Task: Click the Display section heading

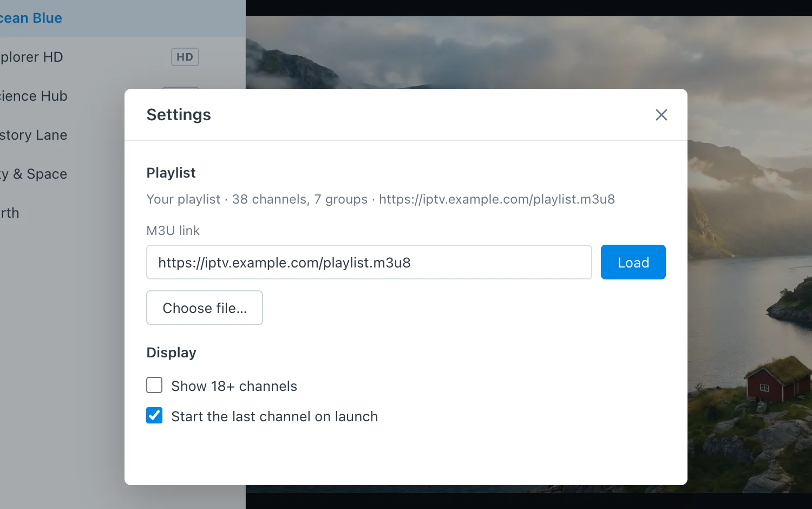Action: pyautogui.click(x=172, y=353)
